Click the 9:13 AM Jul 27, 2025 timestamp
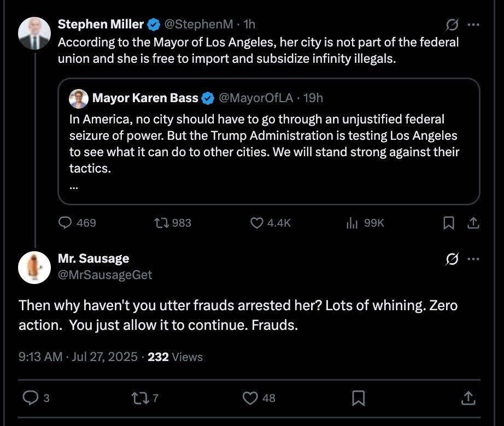The height and width of the screenshot is (426, 504). point(77,357)
